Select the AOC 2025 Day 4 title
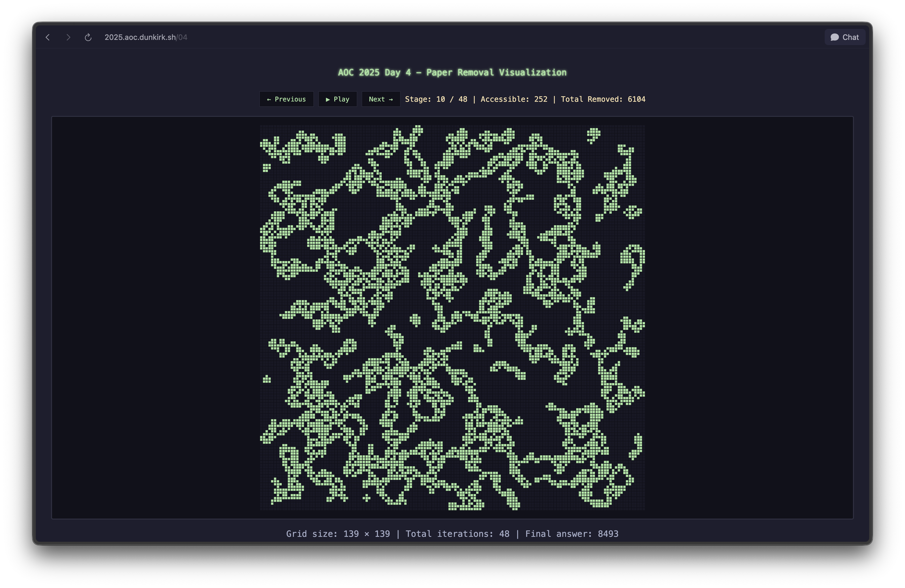 pyautogui.click(x=452, y=72)
